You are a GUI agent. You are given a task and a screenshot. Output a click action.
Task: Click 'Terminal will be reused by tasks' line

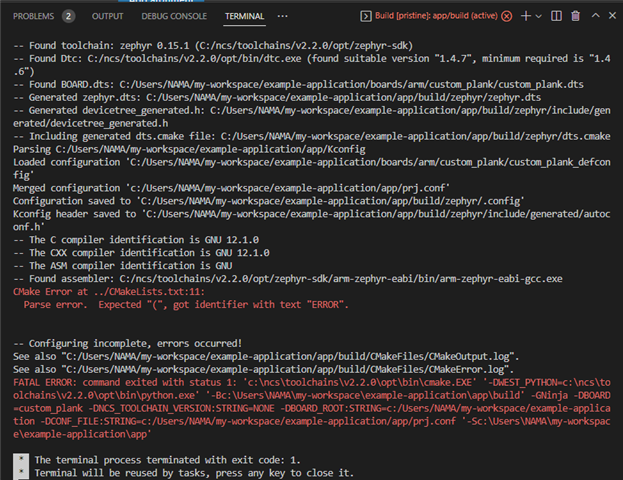pos(194,473)
